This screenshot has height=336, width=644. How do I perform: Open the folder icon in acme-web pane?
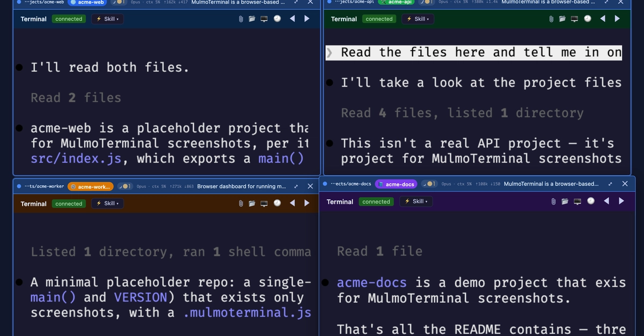click(x=252, y=19)
